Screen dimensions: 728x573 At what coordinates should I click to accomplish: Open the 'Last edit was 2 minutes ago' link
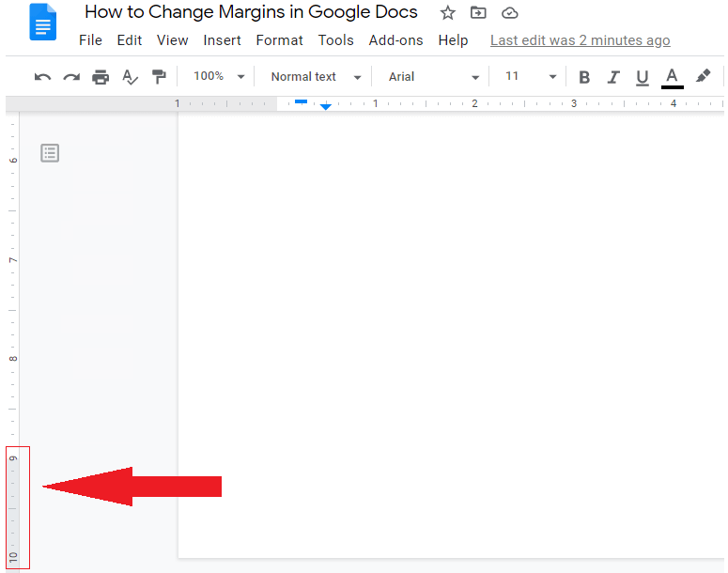pos(580,40)
